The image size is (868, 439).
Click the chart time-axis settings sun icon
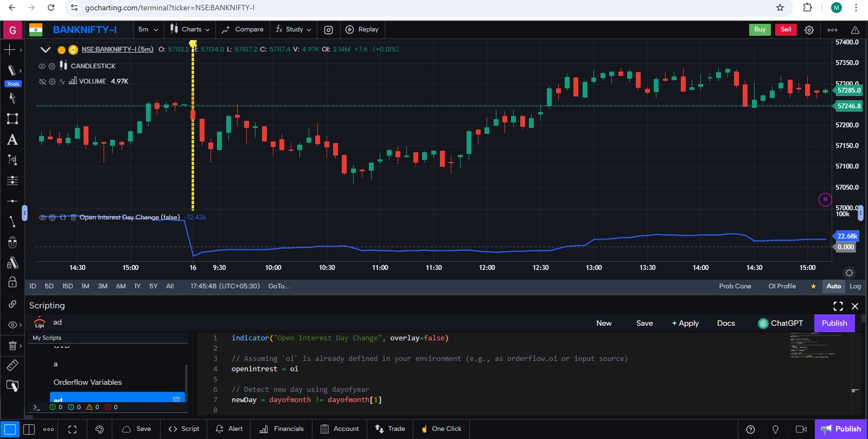(849, 273)
